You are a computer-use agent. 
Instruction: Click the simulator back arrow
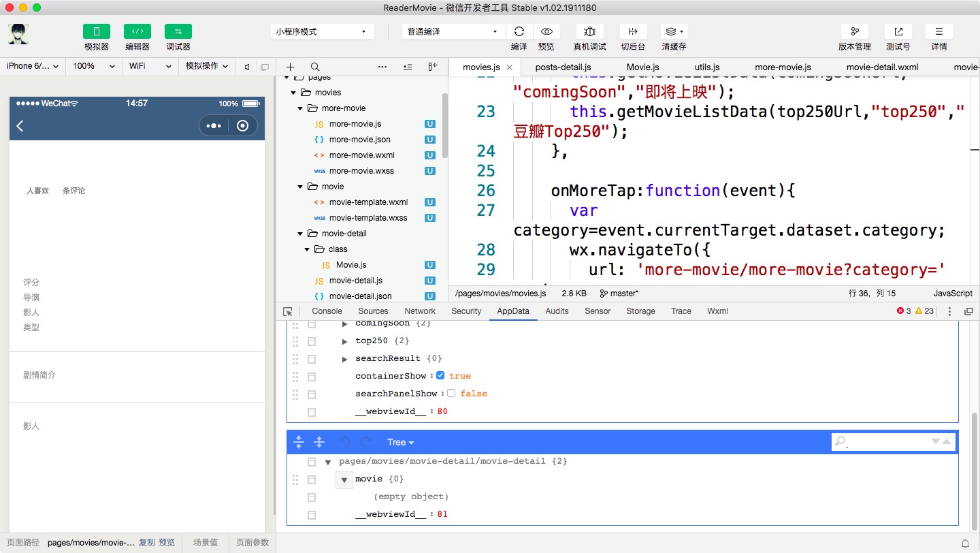[x=20, y=126]
